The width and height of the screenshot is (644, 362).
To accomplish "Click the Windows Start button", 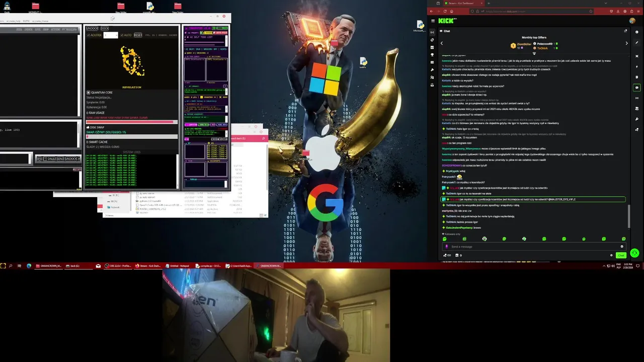I will [3, 265].
